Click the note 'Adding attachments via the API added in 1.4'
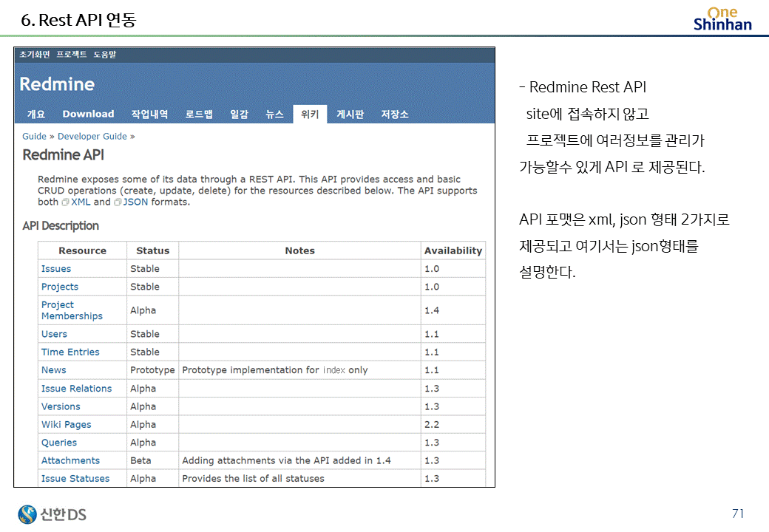The height and width of the screenshot is (532, 769). 286,460
